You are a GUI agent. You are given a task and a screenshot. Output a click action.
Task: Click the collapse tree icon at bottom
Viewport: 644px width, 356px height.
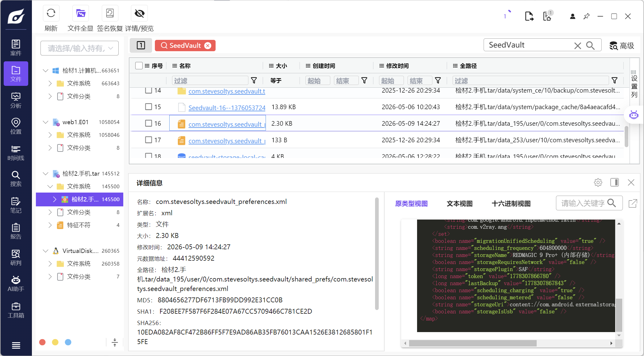tap(115, 342)
